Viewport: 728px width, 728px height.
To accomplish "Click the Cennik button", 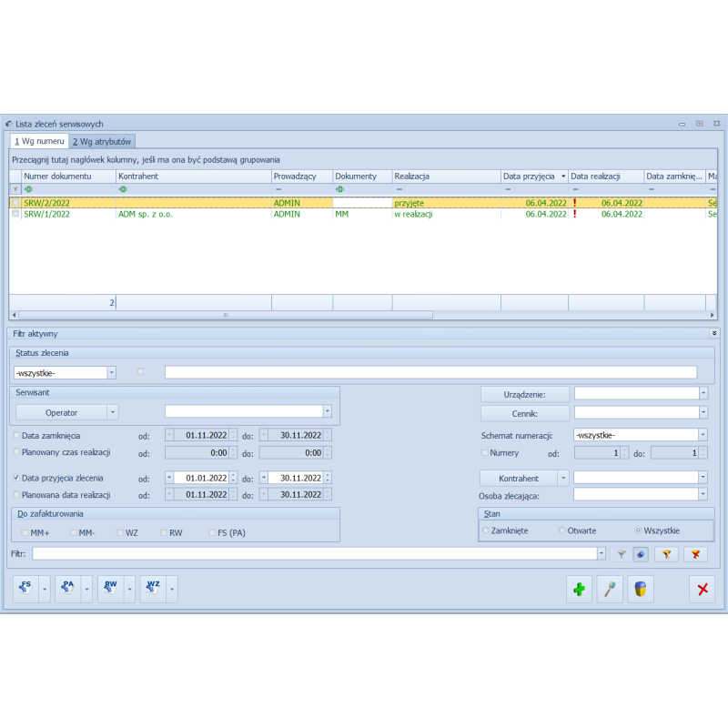I will click(524, 413).
